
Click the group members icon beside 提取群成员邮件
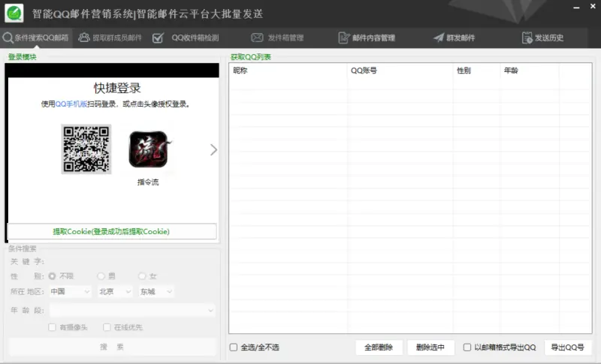tap(84, 38)
